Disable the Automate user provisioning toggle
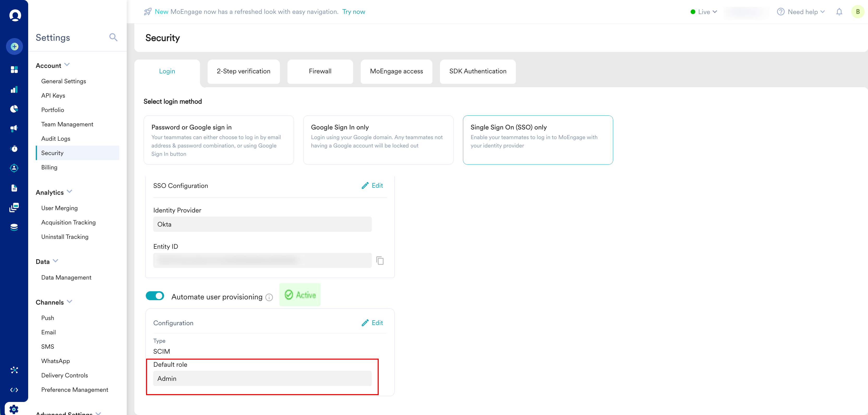This screenshot has width=868, height=415. pyautogui.click(x=155, y=296)
